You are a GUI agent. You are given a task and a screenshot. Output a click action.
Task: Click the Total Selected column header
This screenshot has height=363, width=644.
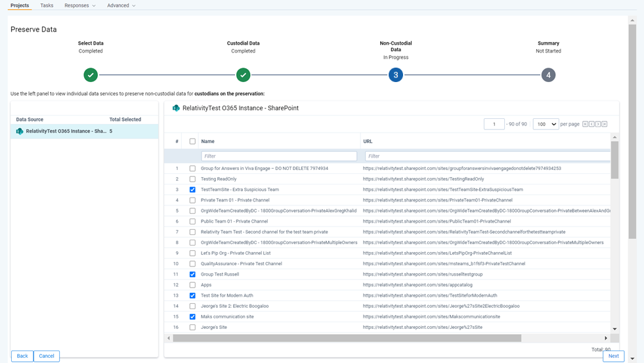click(x=125, y=119)
